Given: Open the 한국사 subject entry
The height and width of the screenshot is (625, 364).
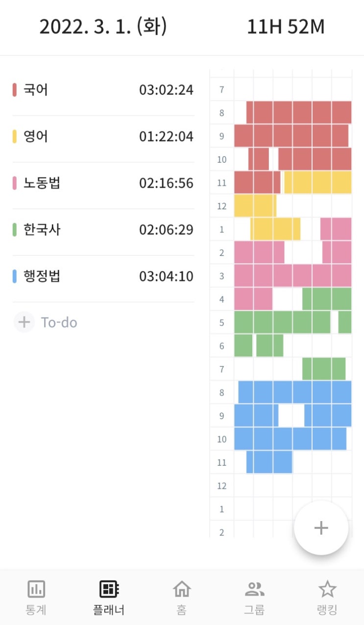Looking at the screenshot, I should 103,229.
